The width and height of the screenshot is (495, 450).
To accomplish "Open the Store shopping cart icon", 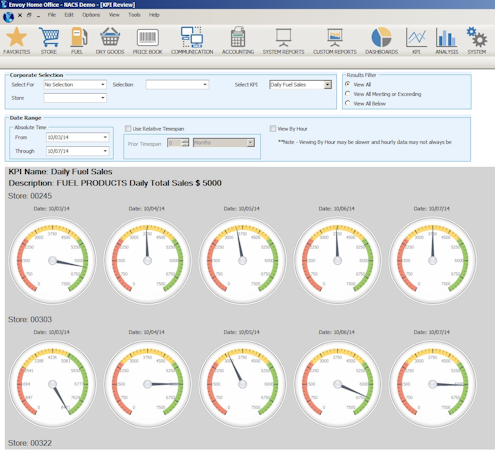I will [49, 37].
